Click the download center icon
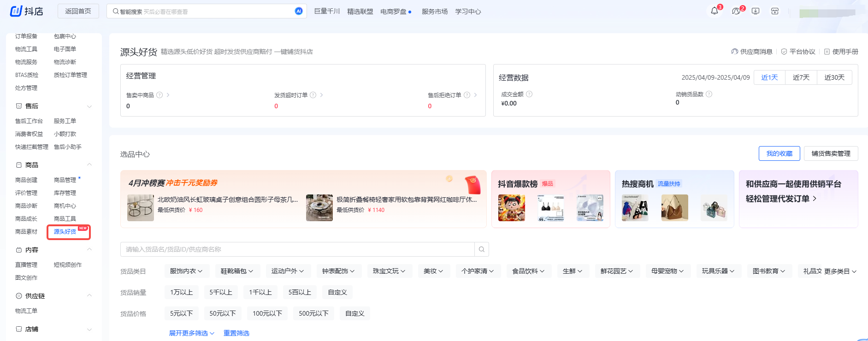This screenshot has height=341, width=868. pos(756,11)
